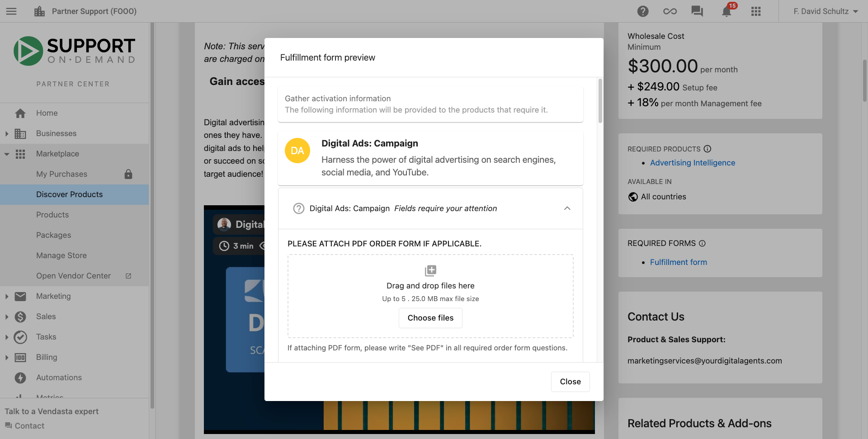Open the help question mark icon
Screen dimensions: 868x439
point(643,11)
